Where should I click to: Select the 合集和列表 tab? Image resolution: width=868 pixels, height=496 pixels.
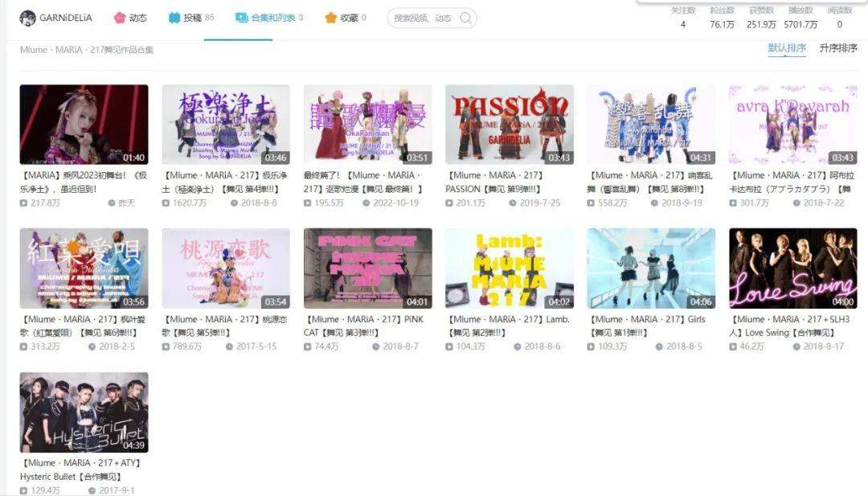269,18
